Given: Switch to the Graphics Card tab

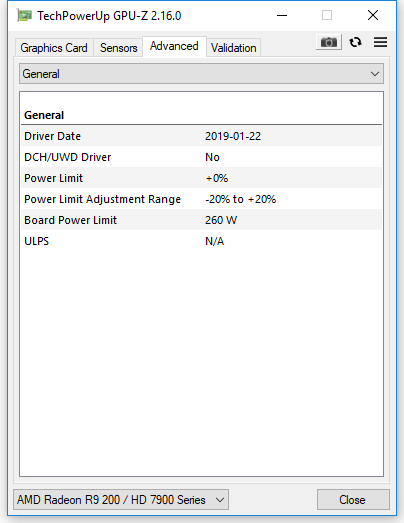Looking at the screenshot, I should click(x=54, y=48).
